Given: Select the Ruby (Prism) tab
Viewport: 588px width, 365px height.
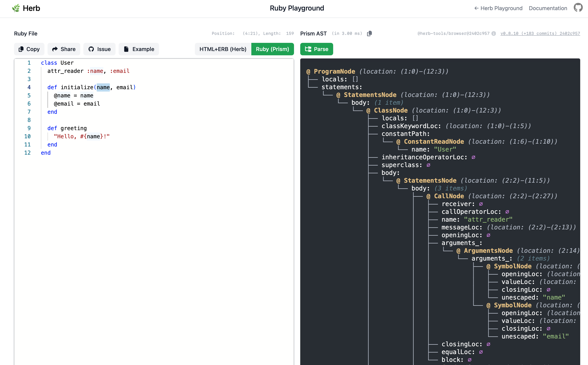Looking at the screenshot, I should (x=273, y=49).
